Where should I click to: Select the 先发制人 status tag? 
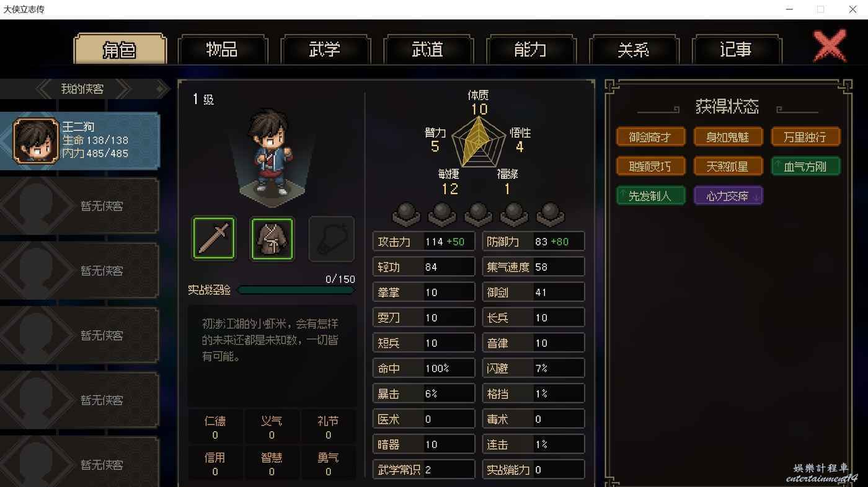tap(650, 196)
